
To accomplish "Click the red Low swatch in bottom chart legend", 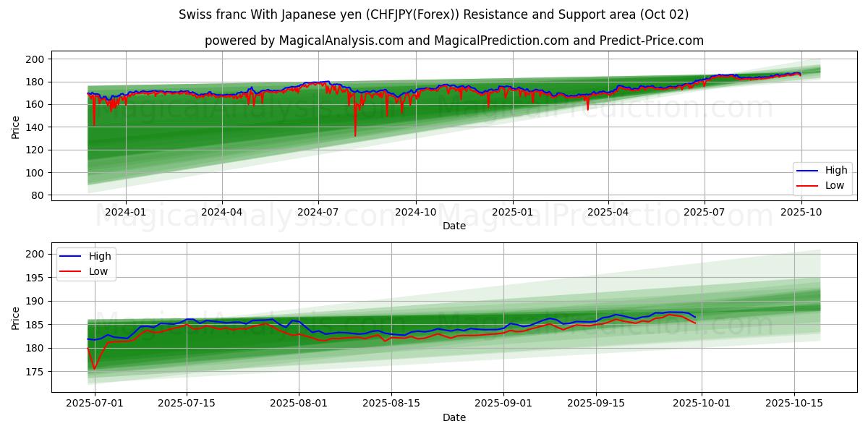I will (71, 271).
